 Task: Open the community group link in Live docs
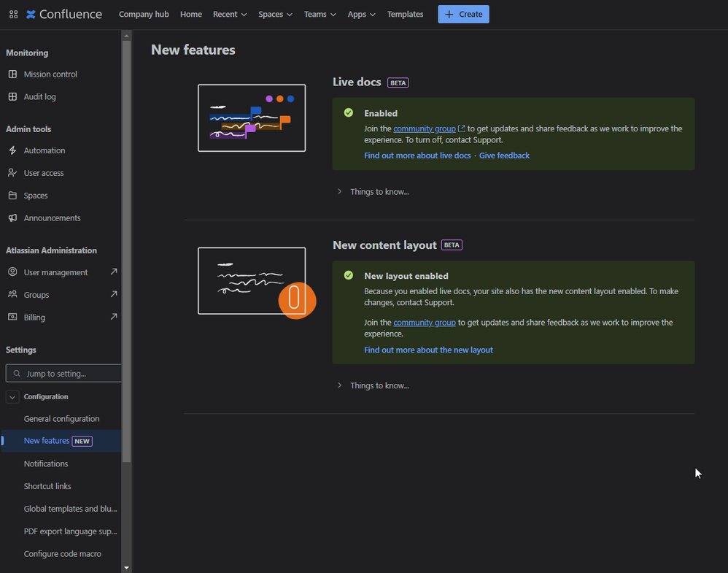point(425,128)
